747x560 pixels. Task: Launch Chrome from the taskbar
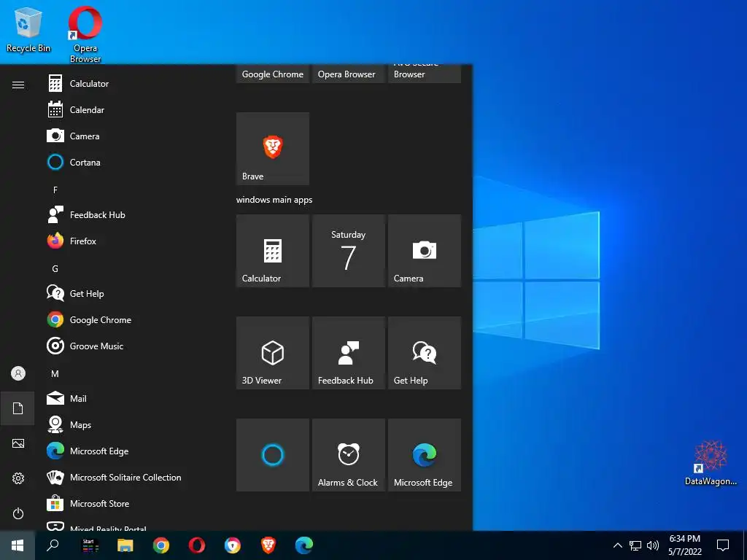point(161,545)
